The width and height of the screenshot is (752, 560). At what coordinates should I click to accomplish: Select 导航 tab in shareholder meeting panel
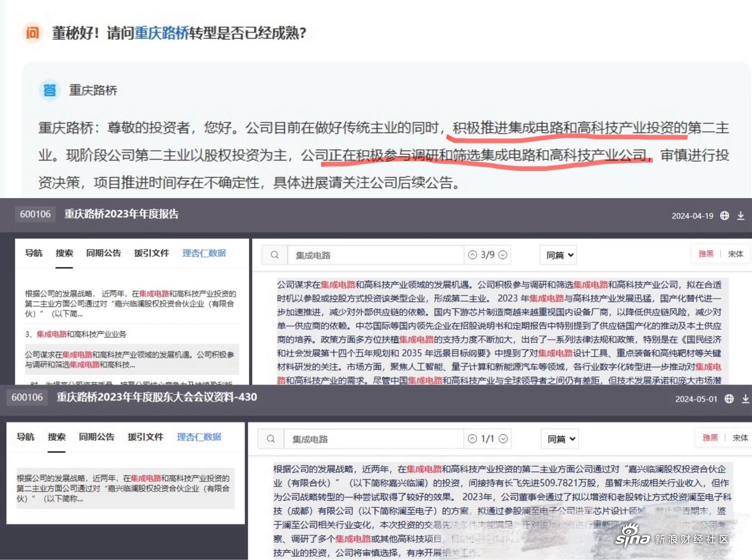(x=25, y=437)
